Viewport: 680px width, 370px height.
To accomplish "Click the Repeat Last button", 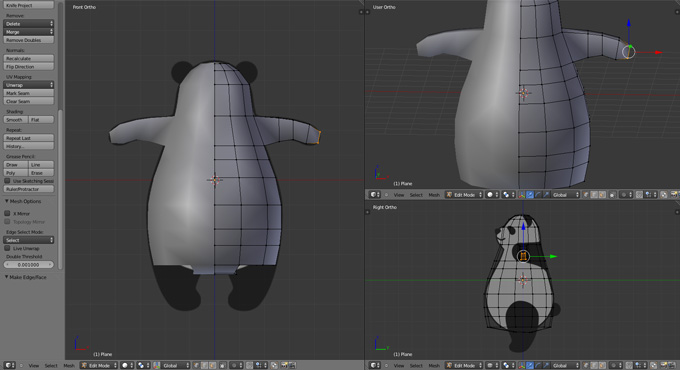I will click(x=29, y=138).
